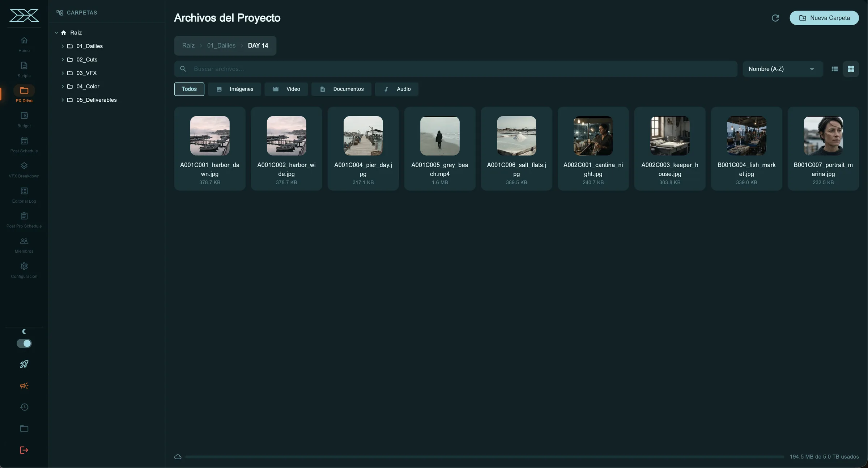The width and height of the screenshot is (868, 468).
Task: Expand the 04_Color folder
Action: point(63,87)
